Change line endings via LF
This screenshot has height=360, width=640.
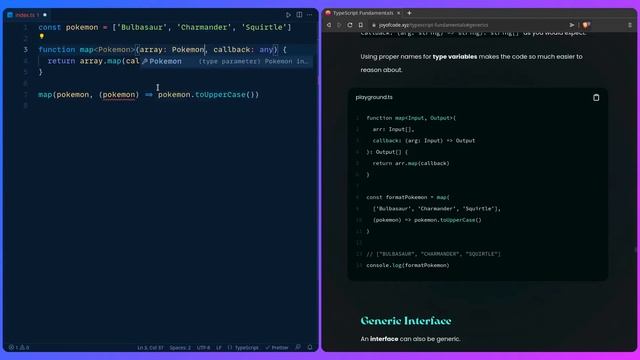(x=219, y=348)
